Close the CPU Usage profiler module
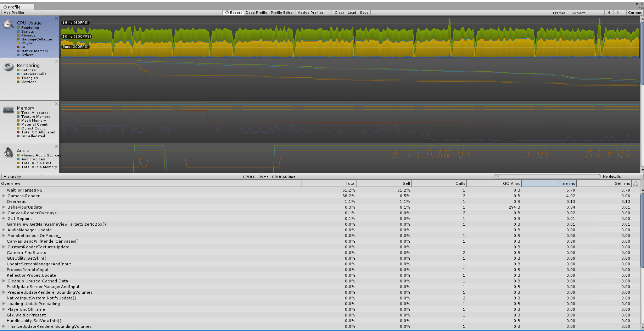 pos(56,18)
